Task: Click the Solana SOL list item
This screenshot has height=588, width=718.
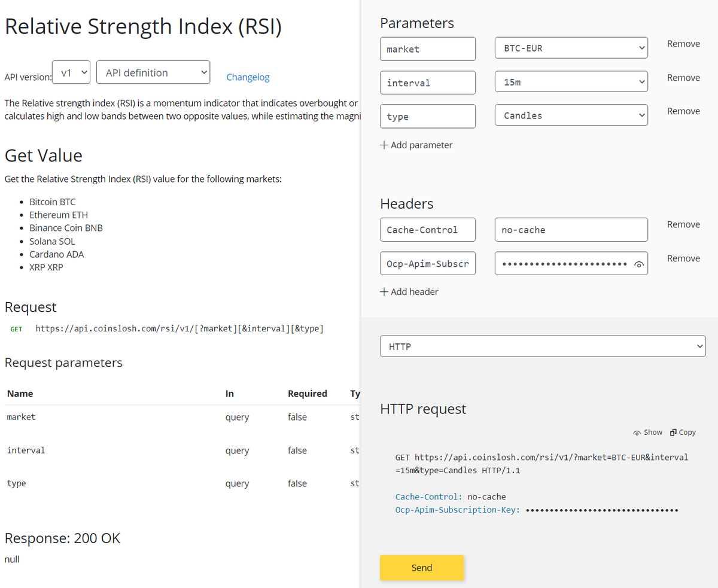Action: tap(52, 241)
